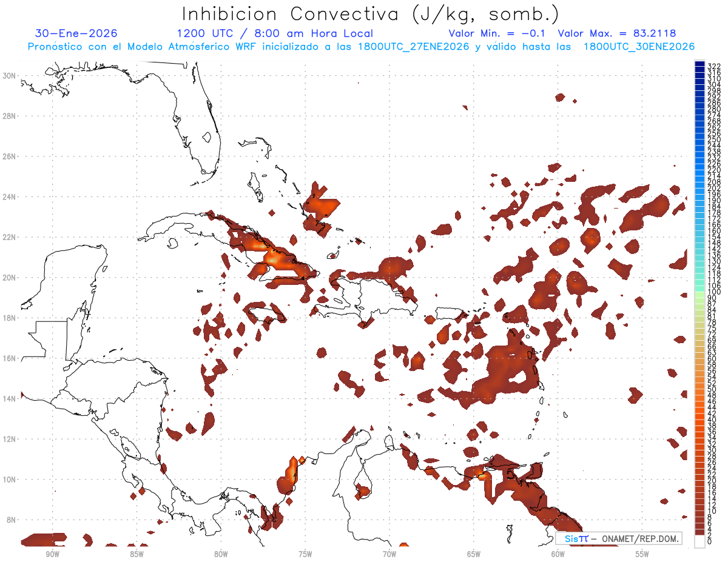Click the '75W' longitude label

305,554
